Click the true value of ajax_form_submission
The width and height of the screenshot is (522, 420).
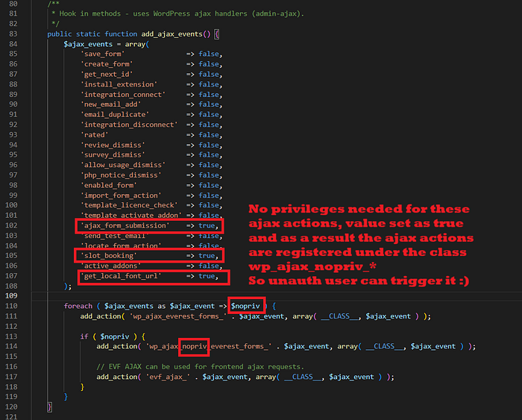pos(207,226)
